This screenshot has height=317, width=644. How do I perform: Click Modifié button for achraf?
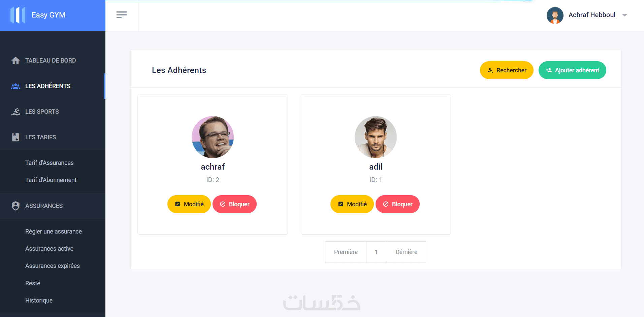click(x=189, y=204)
